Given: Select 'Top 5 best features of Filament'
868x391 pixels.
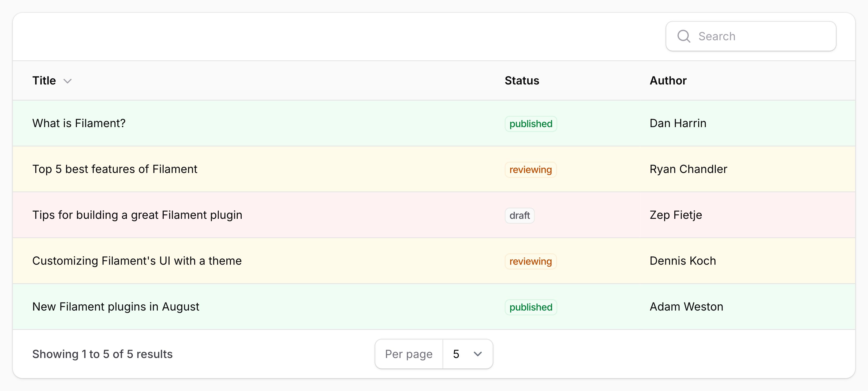Looking at the screenshot, I should click(115, 169).
